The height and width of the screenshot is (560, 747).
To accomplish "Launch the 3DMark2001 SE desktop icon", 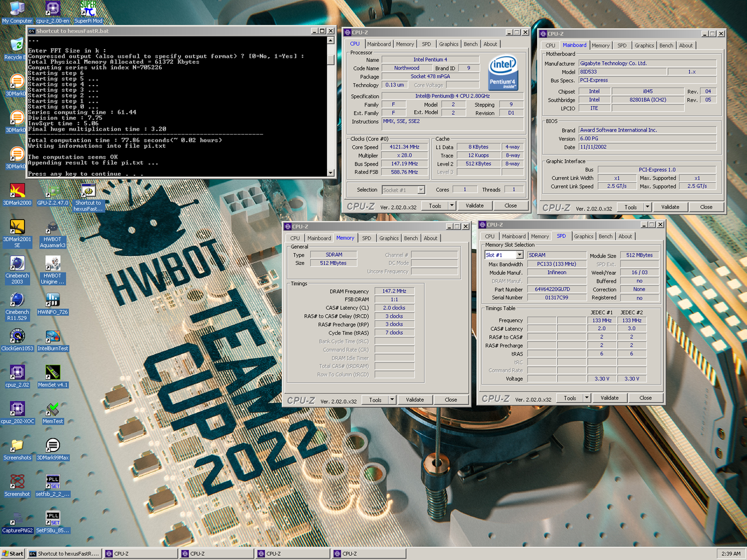I will pyautogui.click(x=17, y=234).
